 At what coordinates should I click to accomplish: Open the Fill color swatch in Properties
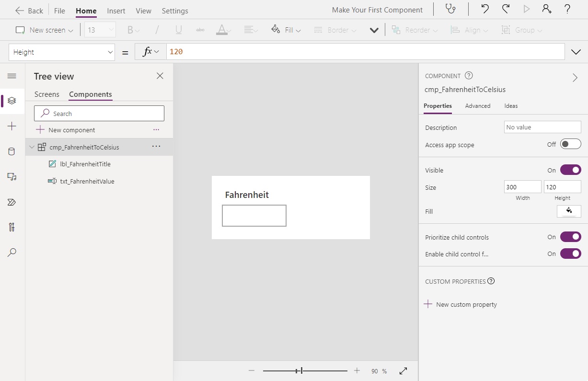(x=569, y=211)
